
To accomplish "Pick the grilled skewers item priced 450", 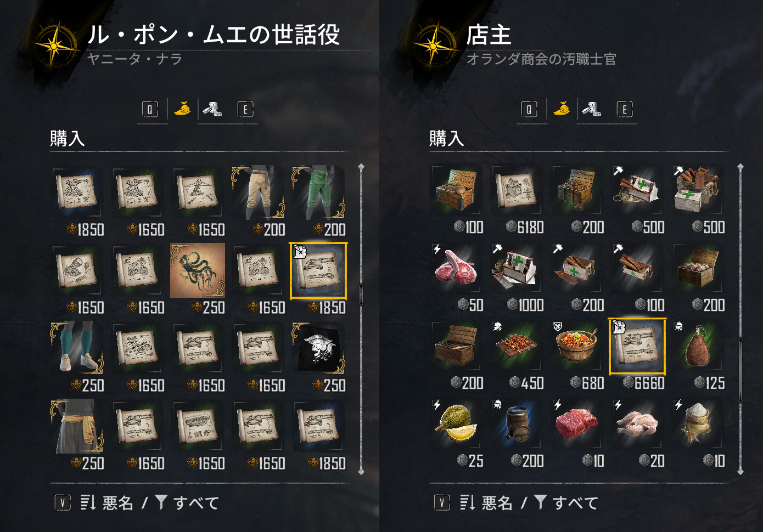I will pos(517,346).
